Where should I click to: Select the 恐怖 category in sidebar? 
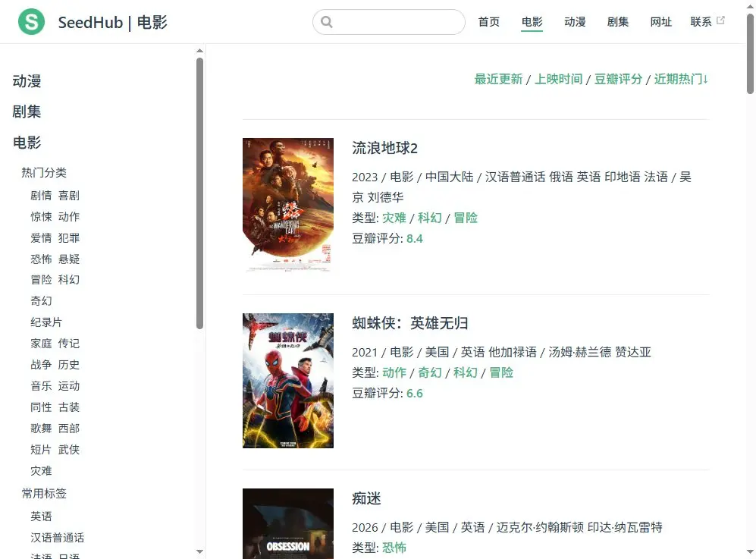(41, 259)
